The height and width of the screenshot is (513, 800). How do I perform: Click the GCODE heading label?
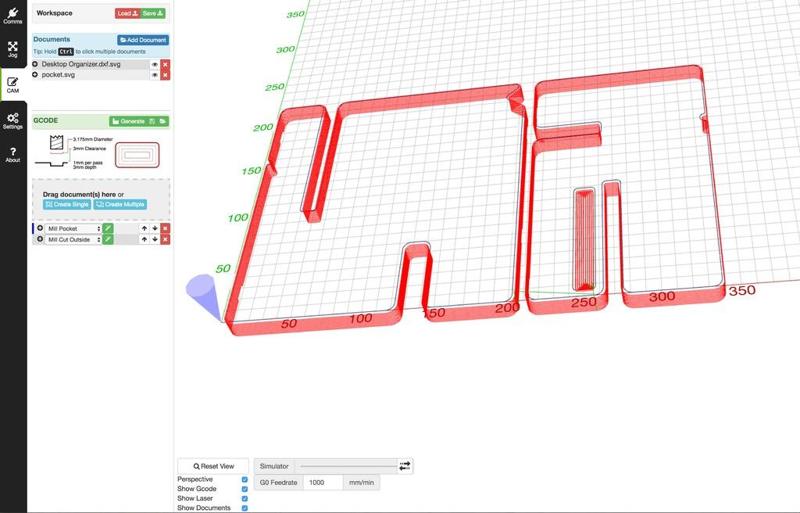(45, 120)
